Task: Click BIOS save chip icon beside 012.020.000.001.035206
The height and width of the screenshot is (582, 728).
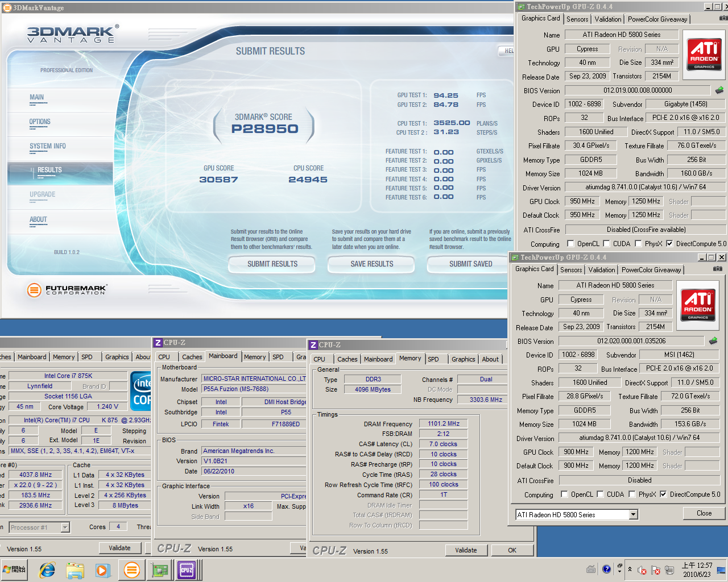Action: point(713,341)
